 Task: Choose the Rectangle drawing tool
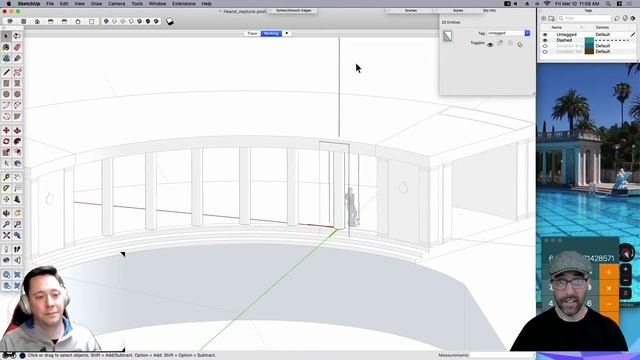point(6,83)
